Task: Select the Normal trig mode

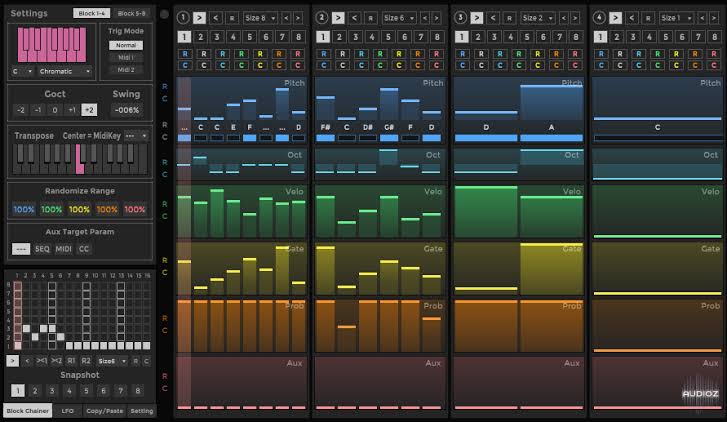Action: pyautogui.click(x=126, y=45)
